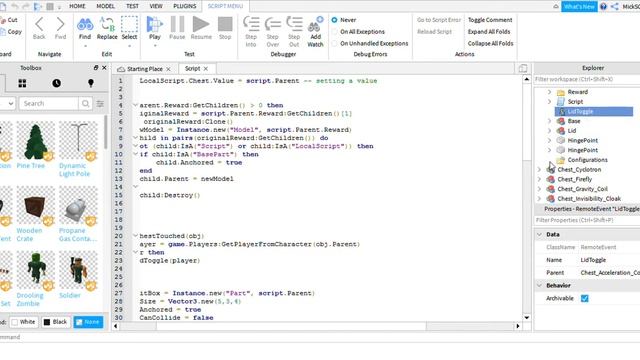
Task: Collapse the code fold at line 20
Action: (x=135, y=236)
